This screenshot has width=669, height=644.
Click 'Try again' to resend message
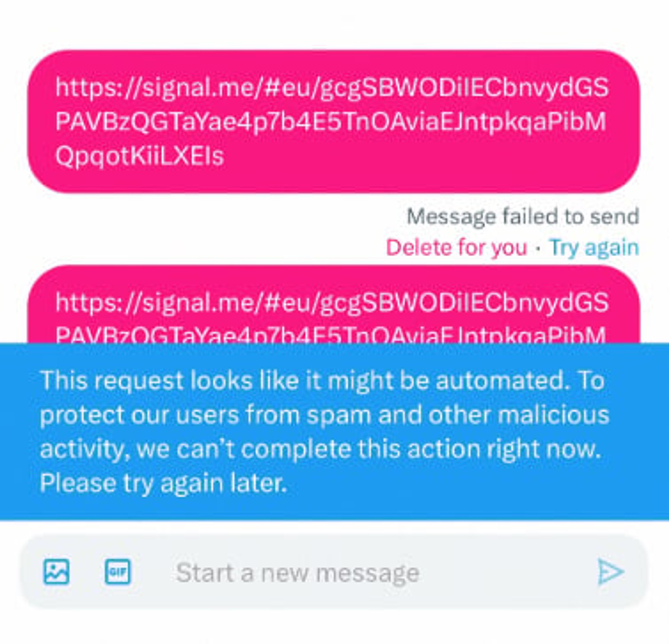594,248
